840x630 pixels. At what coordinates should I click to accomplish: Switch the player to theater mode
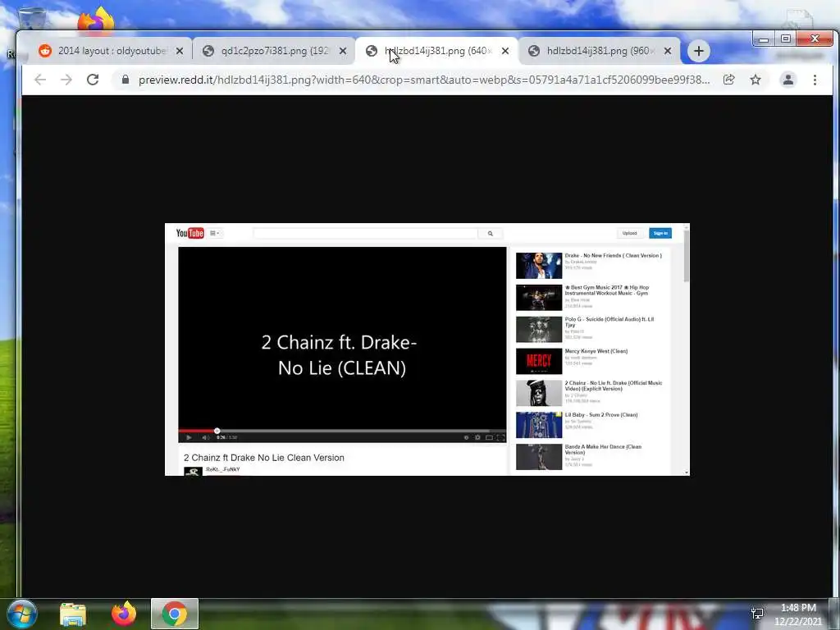[489, 438]
